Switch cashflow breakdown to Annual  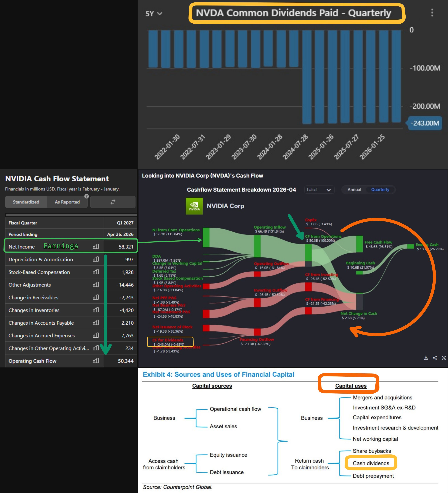coord(354,190)
